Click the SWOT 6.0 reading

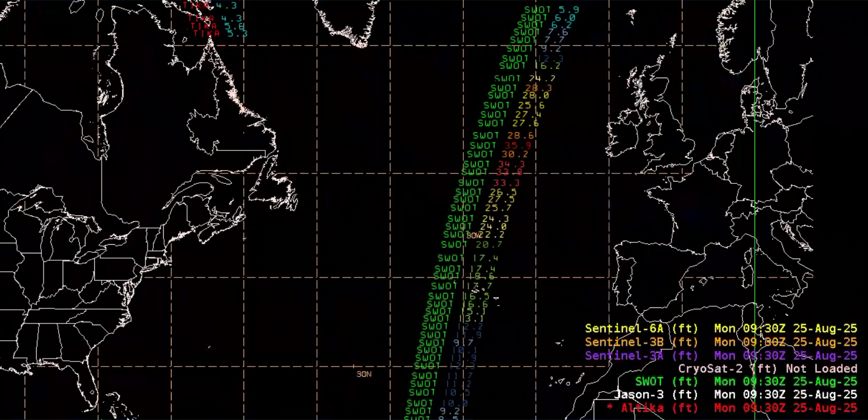548,18
